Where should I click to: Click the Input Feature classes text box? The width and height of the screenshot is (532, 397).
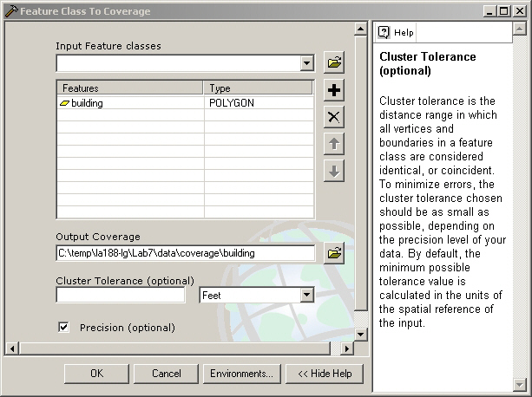(x=179, y=63)
